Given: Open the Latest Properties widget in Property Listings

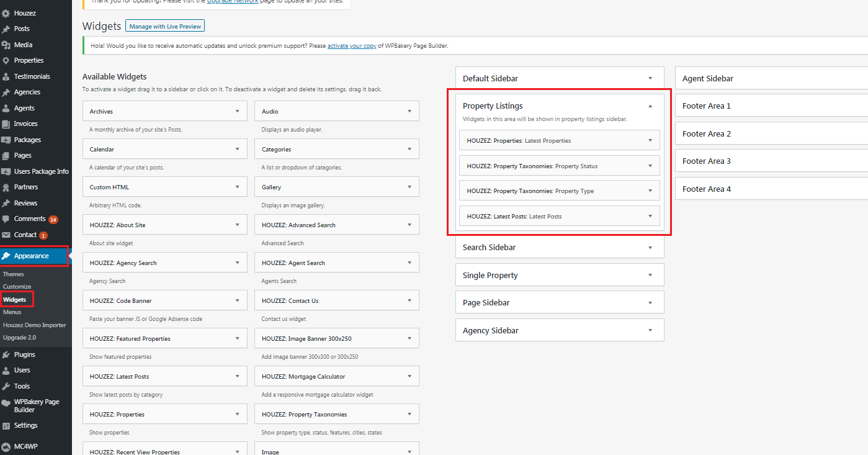Looking at the screenshot, I should tap(560, 140).
